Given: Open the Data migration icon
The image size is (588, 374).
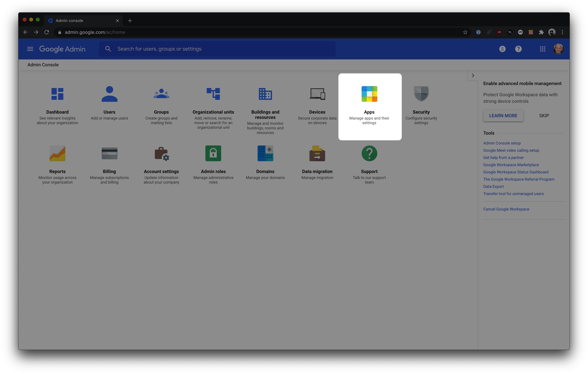Looking at the screenshot, I should point(317,153).
